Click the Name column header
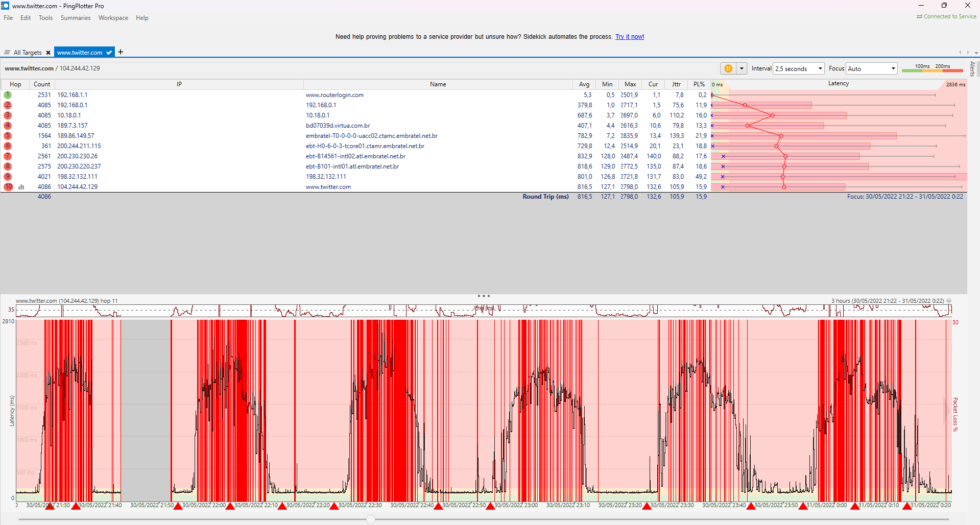This screenshot has width=980, height=525. 438,84
